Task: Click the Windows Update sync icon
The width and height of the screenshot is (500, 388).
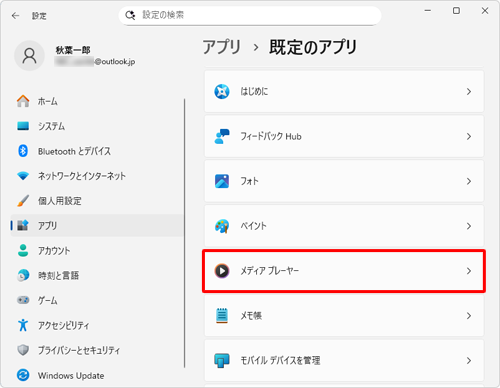Action: pyautogui.click(x=23, y=375)
